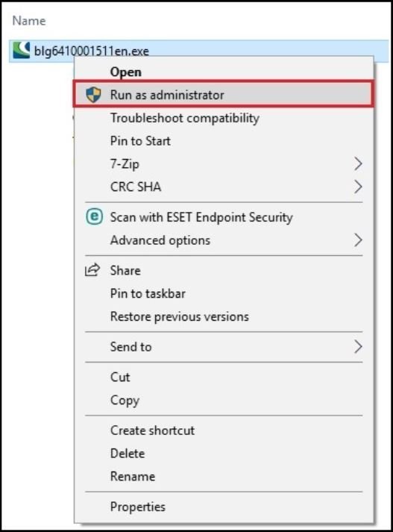Select Troubleshoot compatibility
393x532 pixels.
click(x=224, y=118)
